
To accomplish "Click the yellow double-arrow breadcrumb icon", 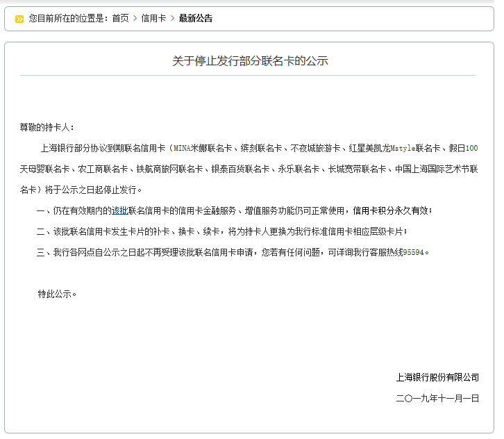I will tap(19, 19).
